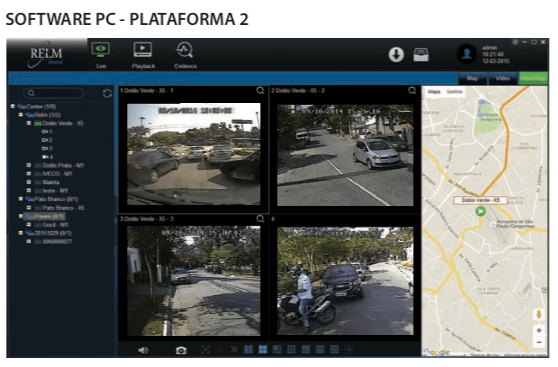Take a snapshot with the camera icon
Viewport: 558px width, 367px height.
181,350
